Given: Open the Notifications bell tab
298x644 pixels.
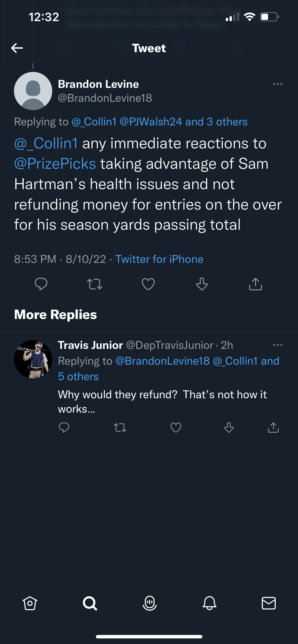Looking at the screenshot, I should pyautogui.click(x=209, y=603).
